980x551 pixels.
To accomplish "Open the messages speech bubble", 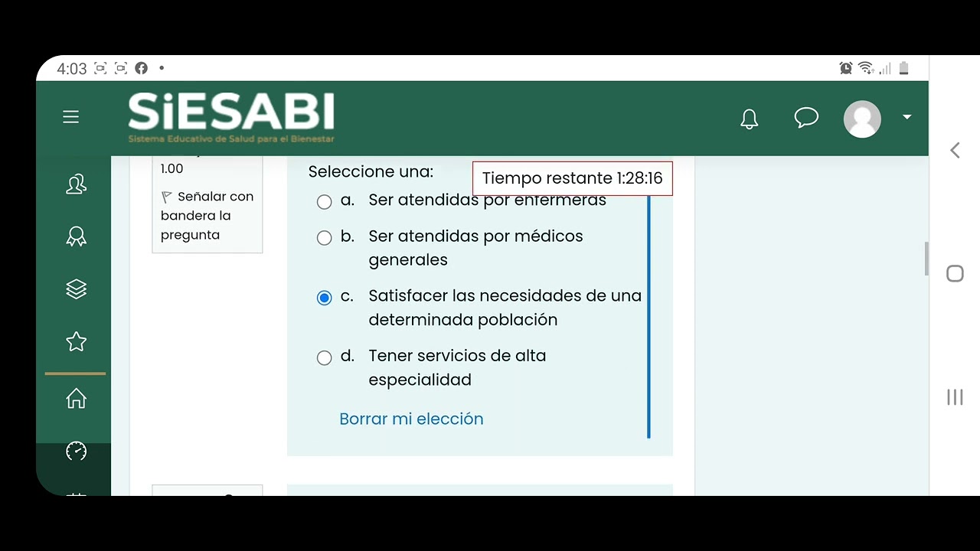I will click(x=806, y=118).
